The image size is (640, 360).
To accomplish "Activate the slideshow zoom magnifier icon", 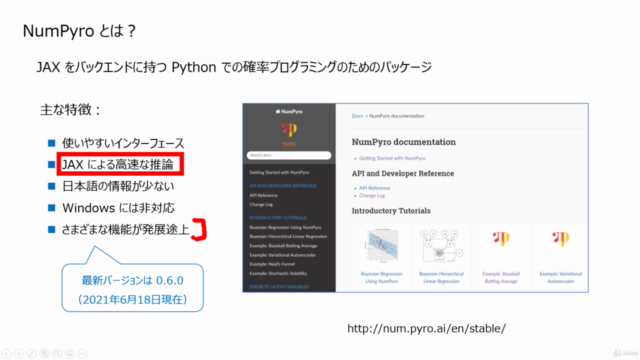I will 57,353.
